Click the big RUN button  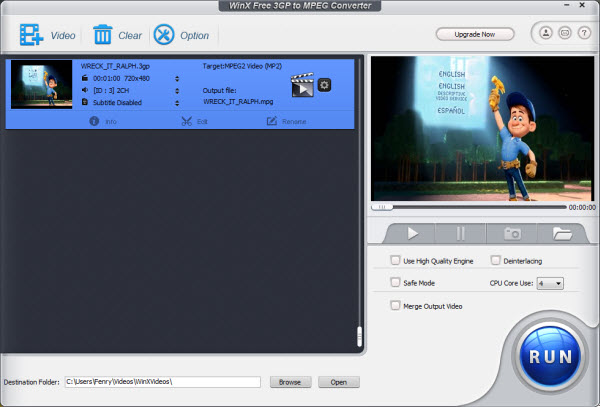tap(550, 357)
